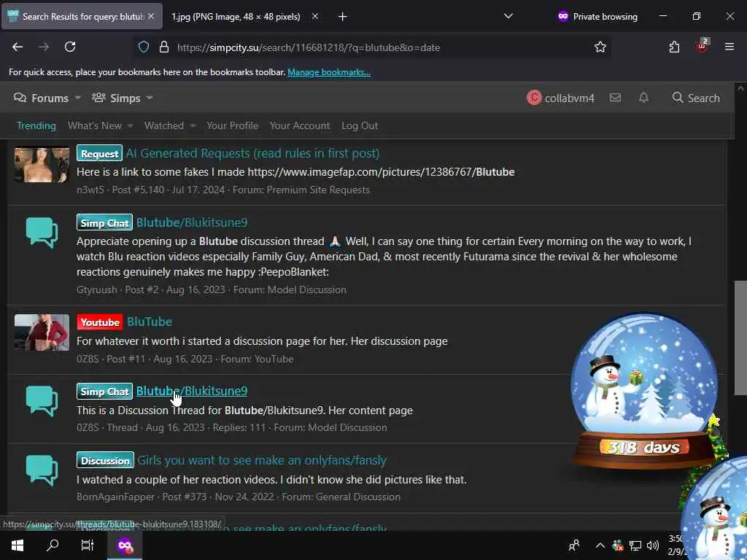
Task: Open Blutube/Blukitsune9 thread with Replies: 111
Action: tap(192, 391)
